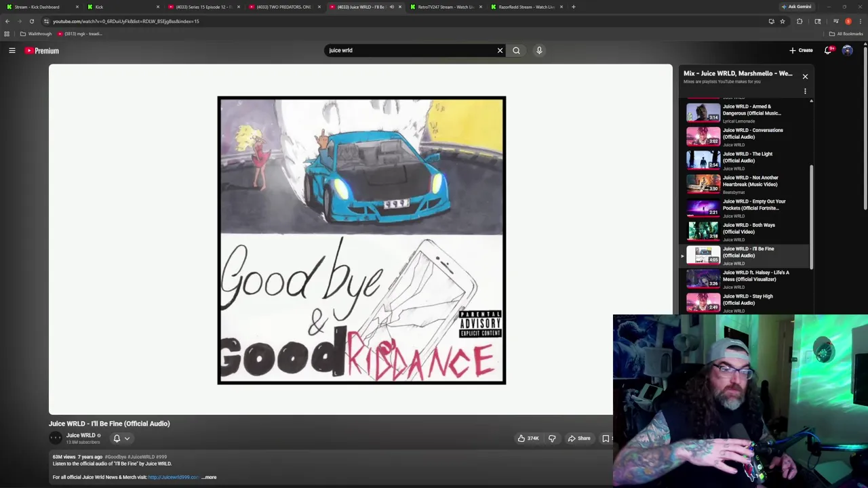
Task: Play The Light (Official Audio) from mix
Action: pyautogui.click(x=745, y=160)
